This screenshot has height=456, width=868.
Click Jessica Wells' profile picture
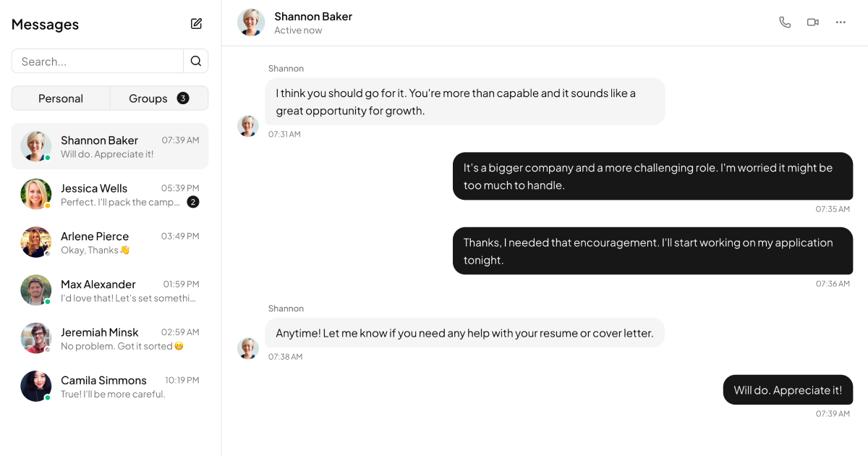(36, 194)
